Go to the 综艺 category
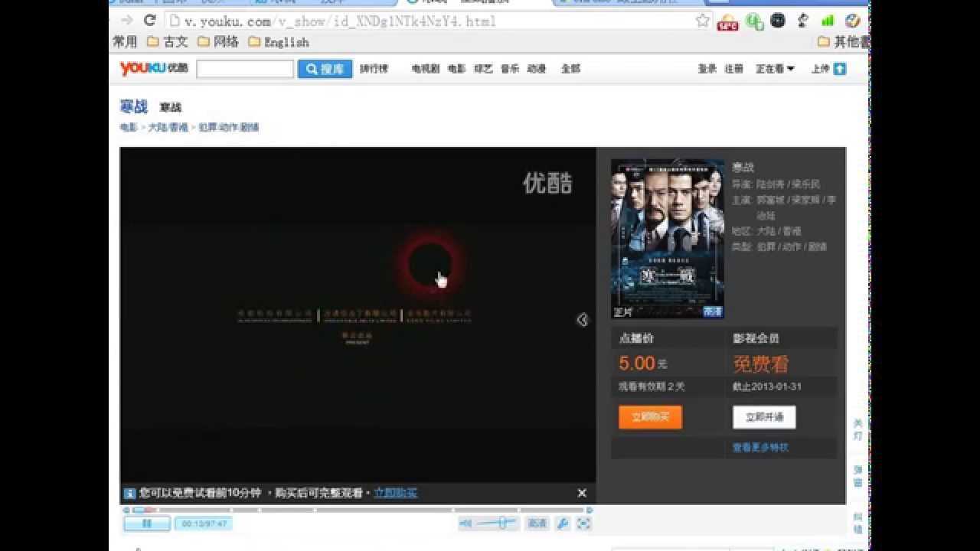 tap(483, 69)
